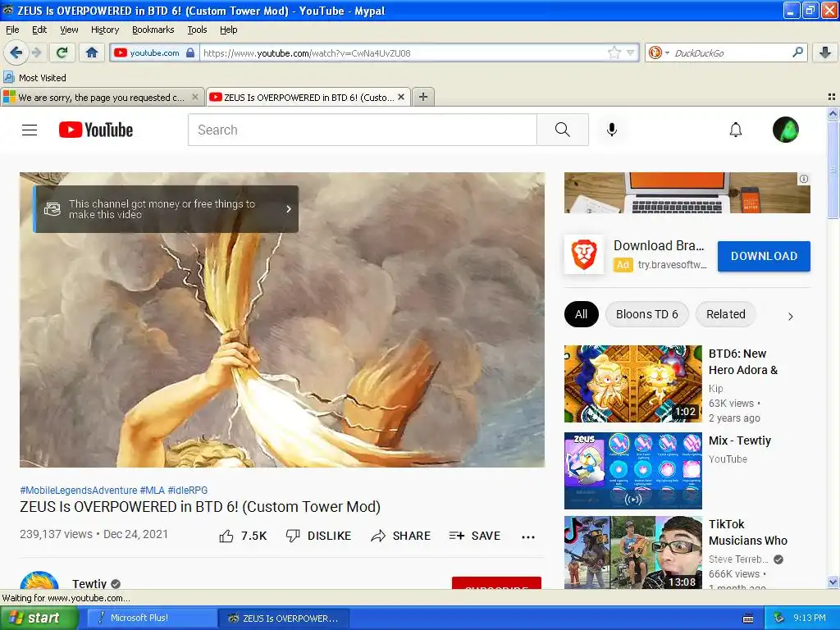Open the File menu

[x=12, y=30]
